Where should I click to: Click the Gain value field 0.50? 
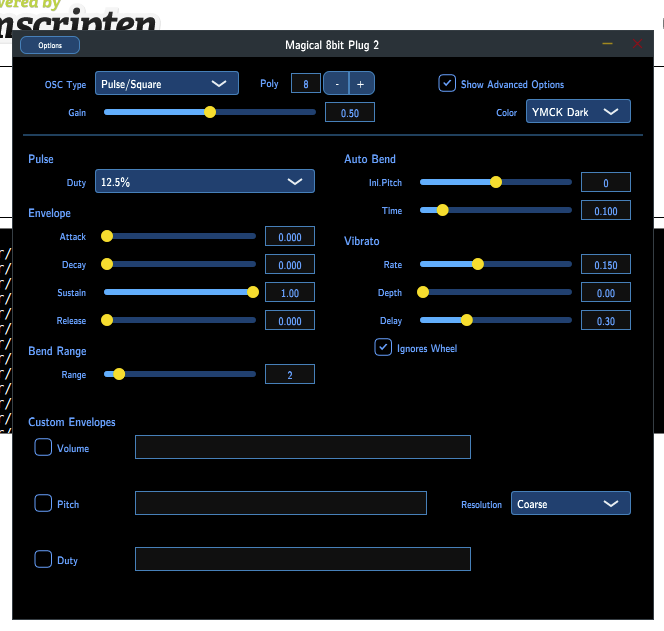[x=350, y=112]
